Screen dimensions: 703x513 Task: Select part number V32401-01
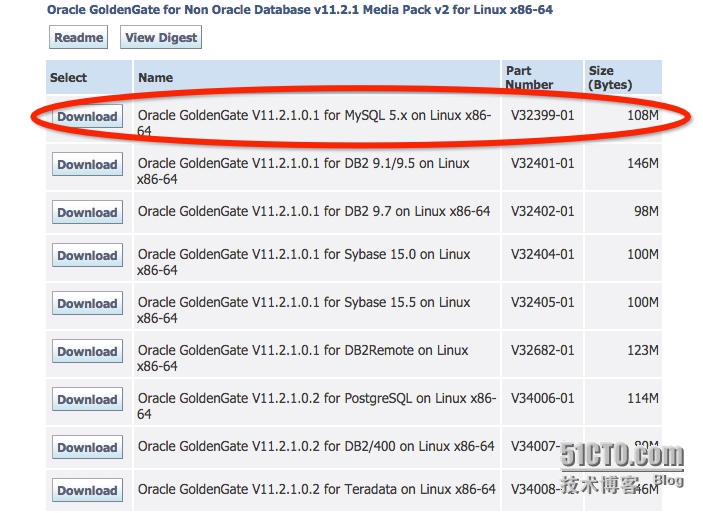tap(542, 163)
